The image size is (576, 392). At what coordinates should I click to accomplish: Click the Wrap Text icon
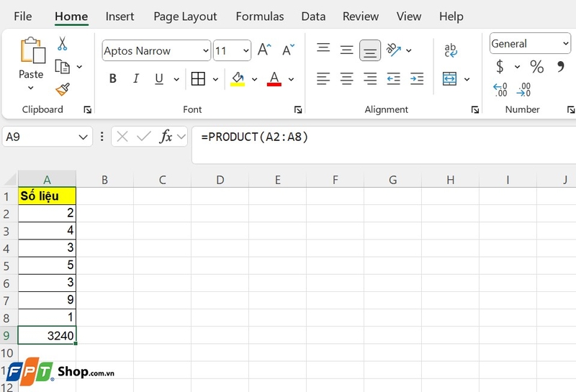click(x=451, y=50)
